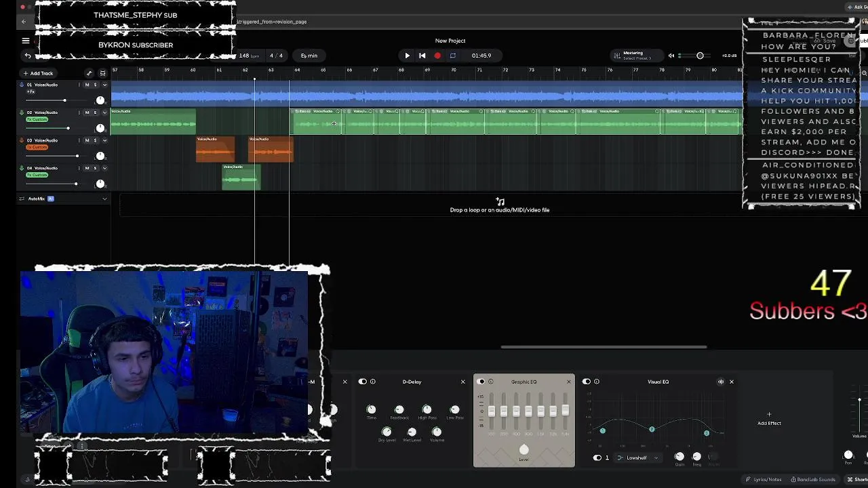Screen dimensions: 868x488
Task: Add a new effect
Action: coord(769,419)
